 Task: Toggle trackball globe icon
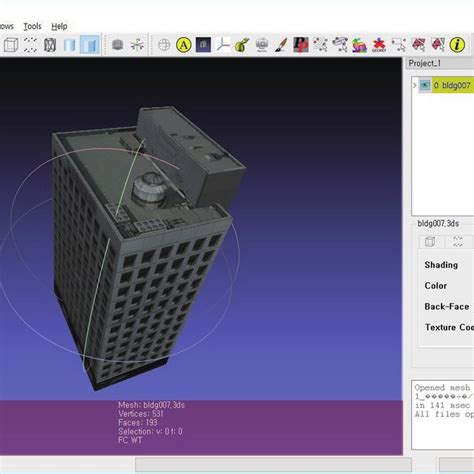(x=164, y=45)
